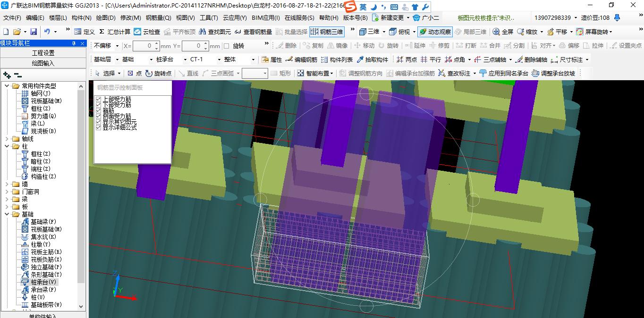The height and width of the screenshot is (318, 644).
Task: Toggle 显示详细公式 checkbox
Action: coord(98,127)
